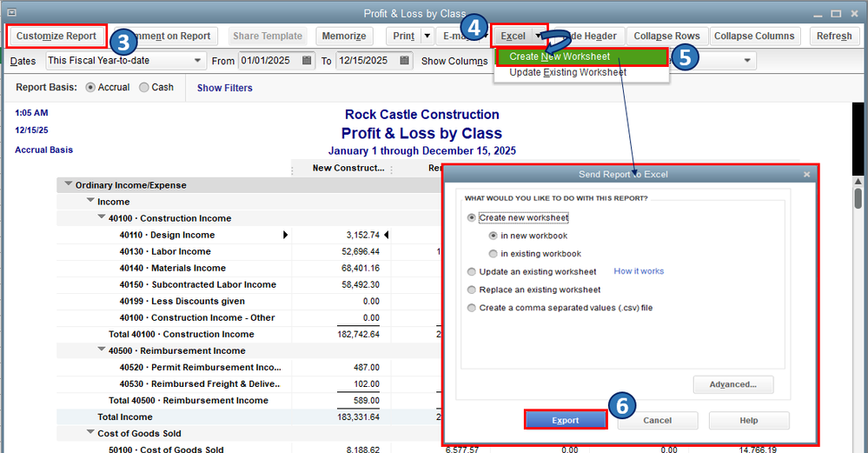The image size is (868, 453).
Task: Cancel the Send Report to Excel dialog
Action: [658, 420]
